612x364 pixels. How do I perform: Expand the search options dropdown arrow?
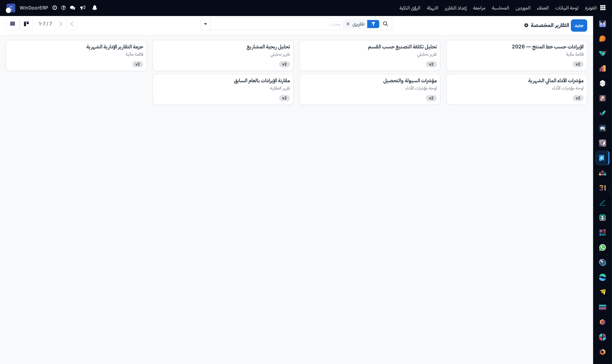point(205,24)
